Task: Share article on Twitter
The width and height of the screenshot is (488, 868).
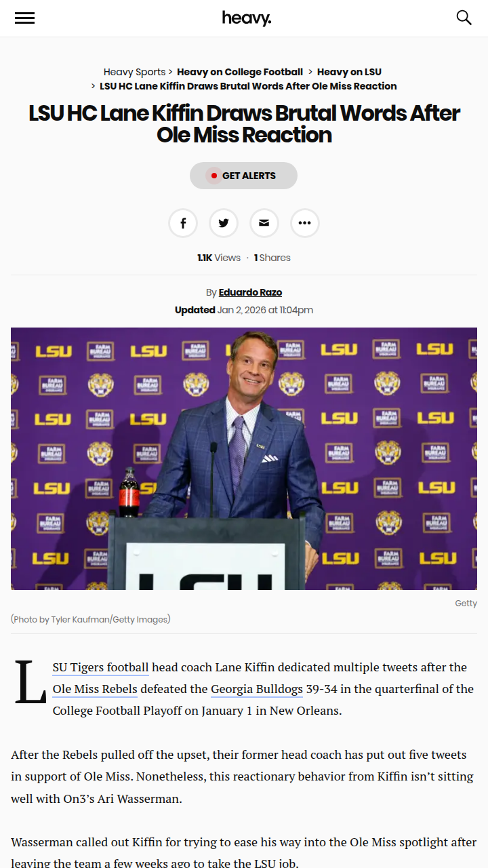Action: (x=224, y=223)
